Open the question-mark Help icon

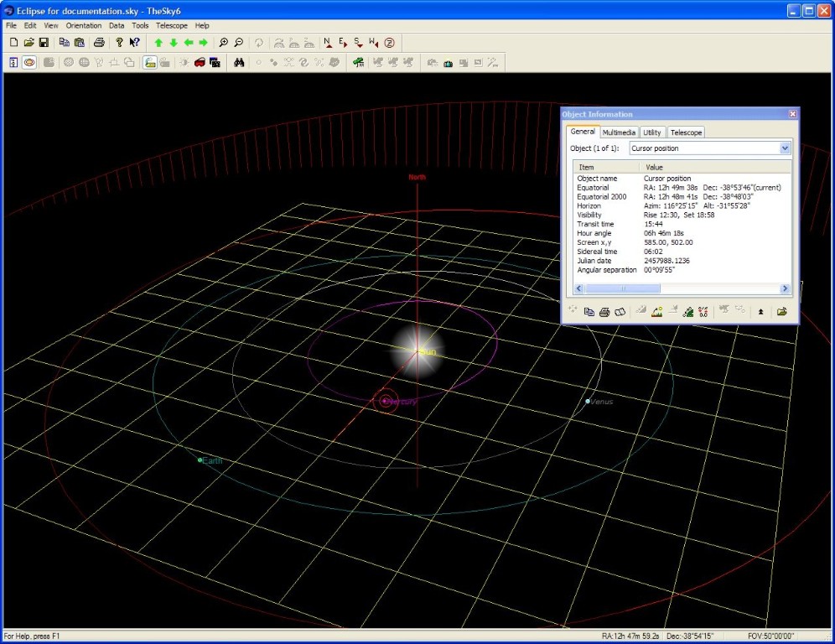[x=119, y=43]
